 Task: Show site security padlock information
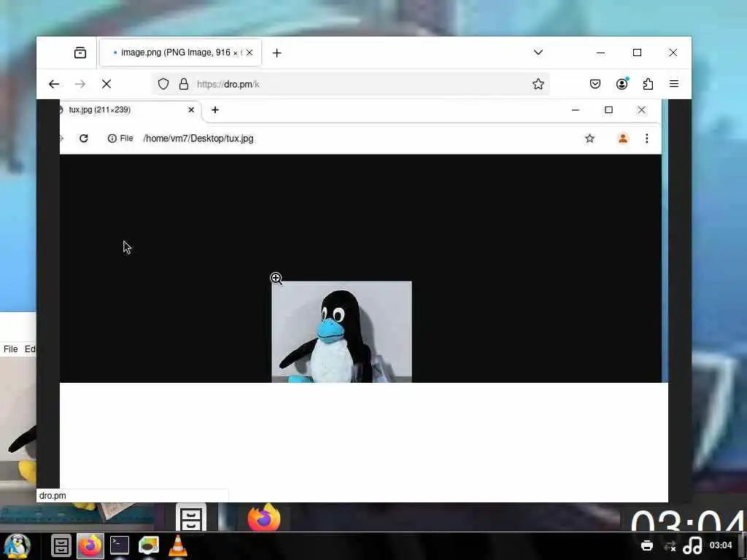[184, 85]
